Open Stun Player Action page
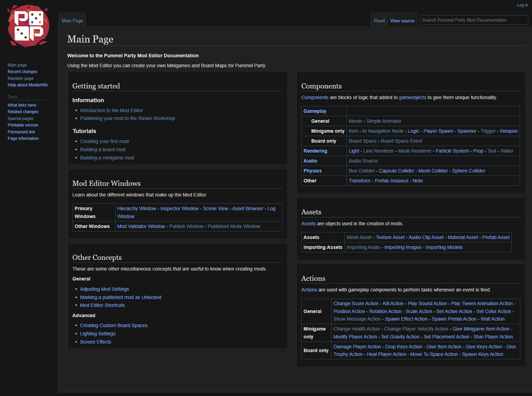The image size is (532, 396). pos(493,337)
